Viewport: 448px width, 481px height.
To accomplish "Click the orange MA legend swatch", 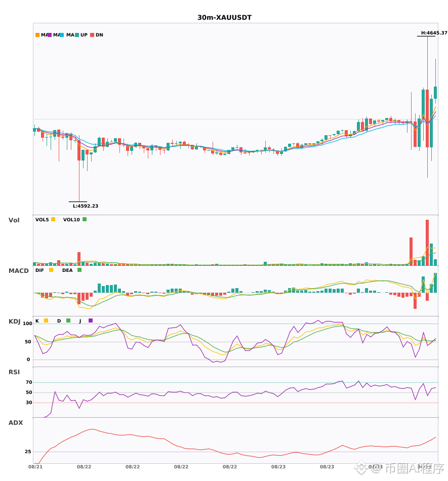I will tap(37, 35).
